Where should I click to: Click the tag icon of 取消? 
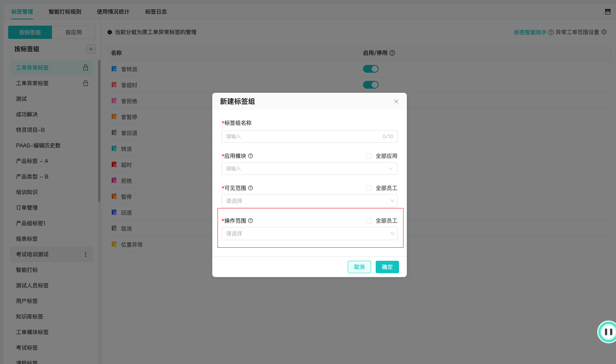point(114,228)
